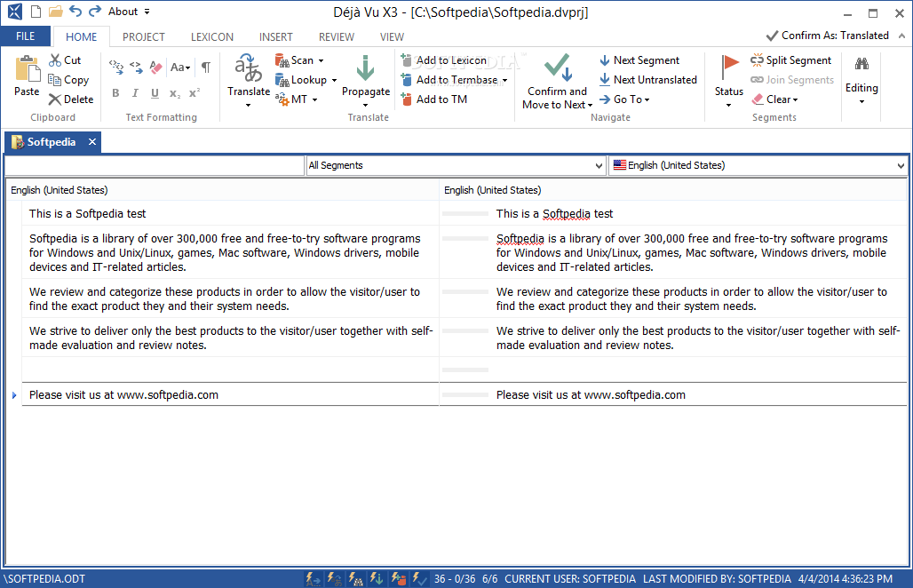
Task: Toggle AutoTranslate lightning icon in status bar
Action: (334, 579)
